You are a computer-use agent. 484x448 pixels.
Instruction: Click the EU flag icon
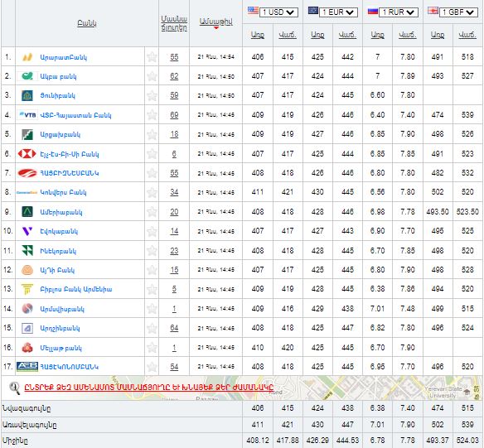(x=313, y=11)
